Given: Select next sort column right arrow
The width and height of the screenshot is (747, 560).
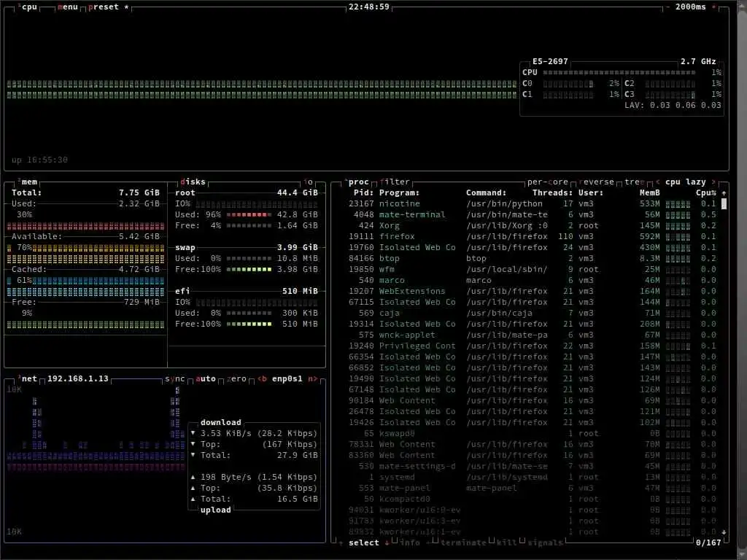Looking at the screenshot, I should 713,182.
